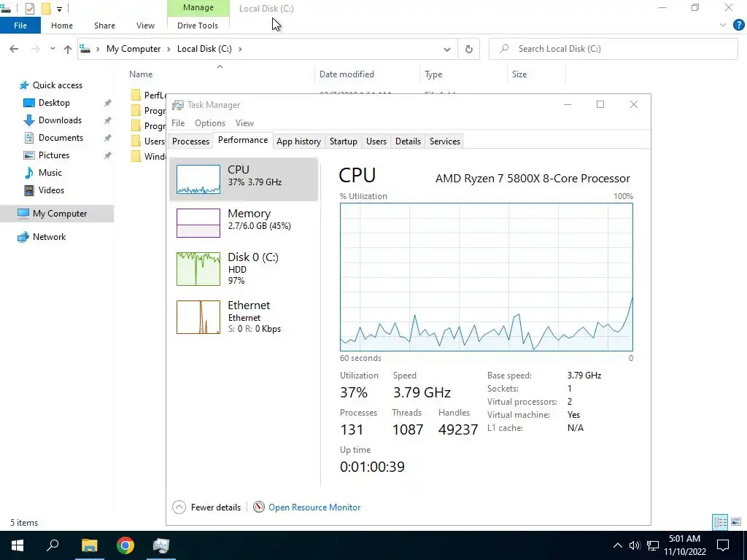Select Network in navigation pane

(x=49, y=237)
